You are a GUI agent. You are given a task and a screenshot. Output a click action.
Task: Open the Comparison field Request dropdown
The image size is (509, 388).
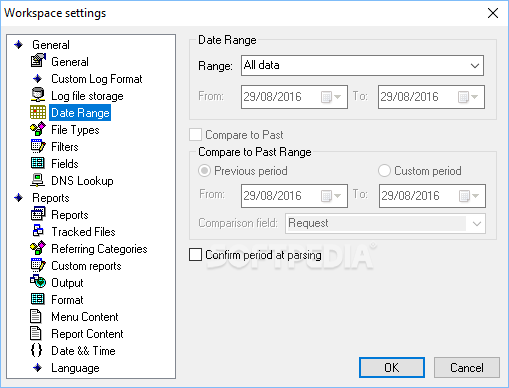pos(385,223)
